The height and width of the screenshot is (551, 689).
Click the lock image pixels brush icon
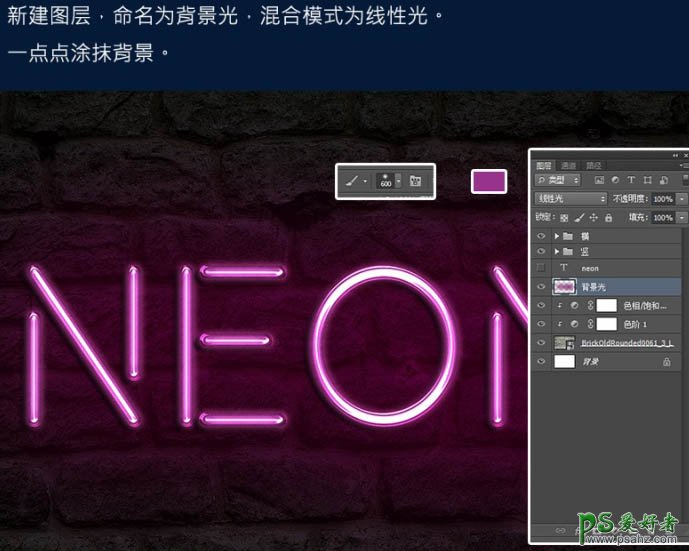point(580,217)
